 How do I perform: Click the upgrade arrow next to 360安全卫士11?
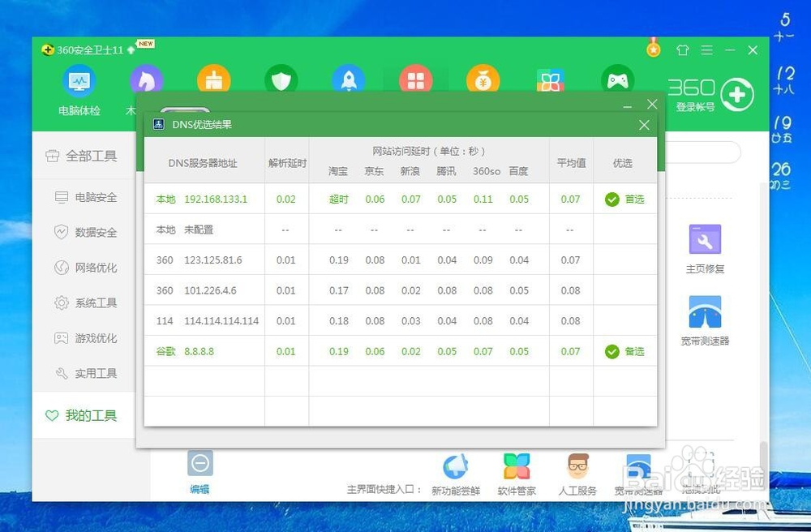coord(131,49)
